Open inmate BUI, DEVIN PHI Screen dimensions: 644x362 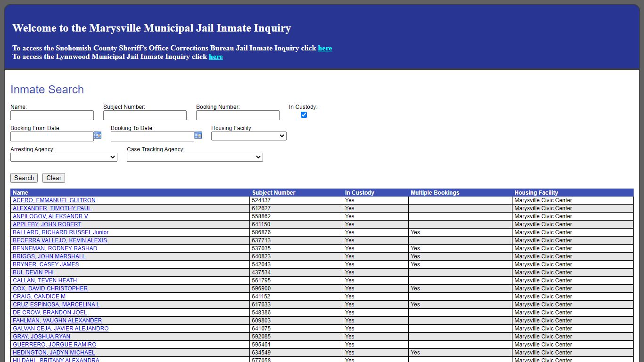pos(33,272)
